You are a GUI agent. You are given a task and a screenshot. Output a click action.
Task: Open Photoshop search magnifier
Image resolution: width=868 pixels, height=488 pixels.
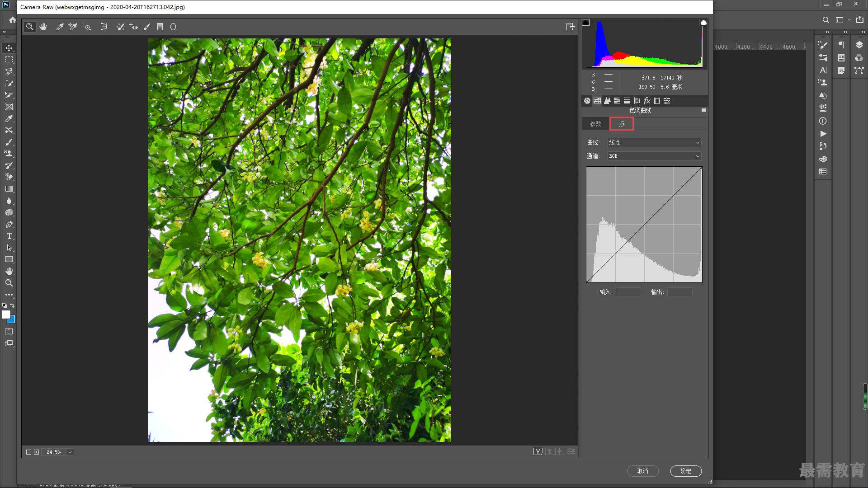click(826, 20)
